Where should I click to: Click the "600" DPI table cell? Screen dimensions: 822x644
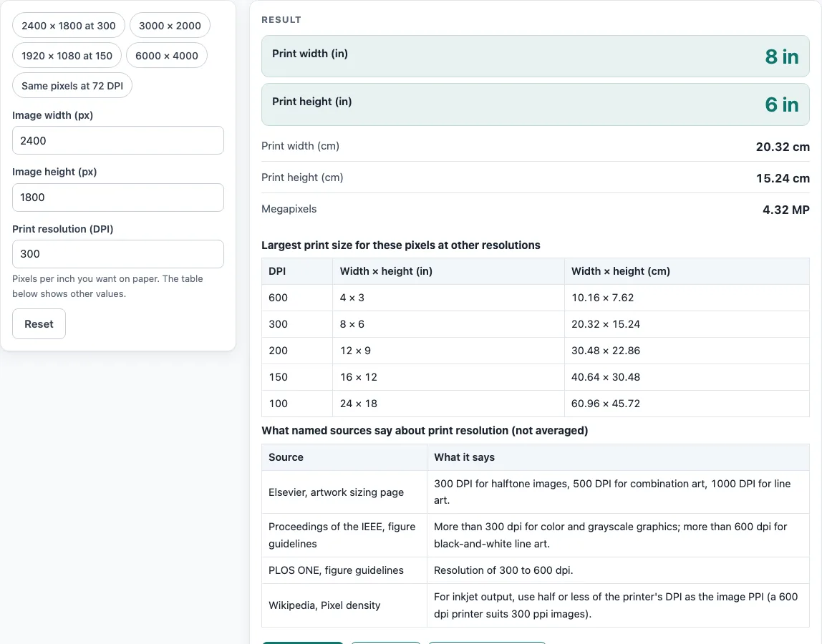pyautogui.click(x=297, y=298)
